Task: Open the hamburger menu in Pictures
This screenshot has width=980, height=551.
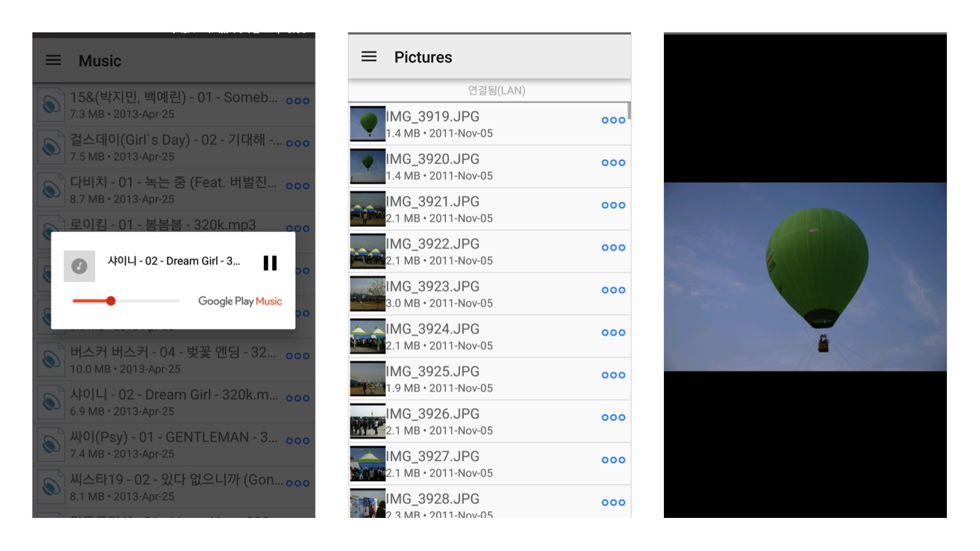Action: [369, 57]
